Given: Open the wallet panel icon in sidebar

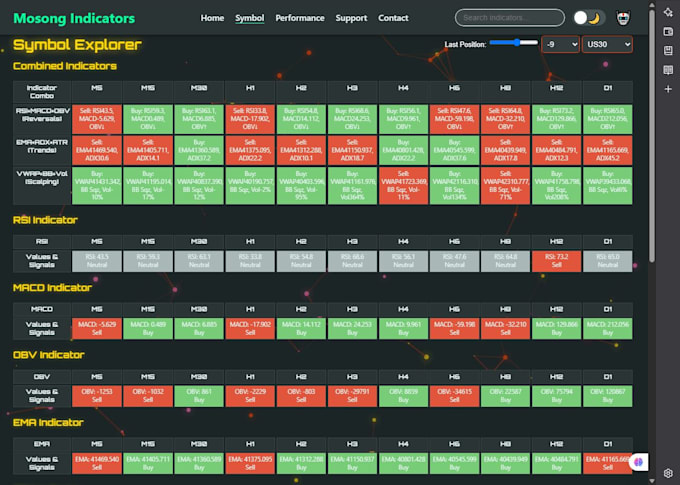Looking at the screenshot, I should click(668, 32).
